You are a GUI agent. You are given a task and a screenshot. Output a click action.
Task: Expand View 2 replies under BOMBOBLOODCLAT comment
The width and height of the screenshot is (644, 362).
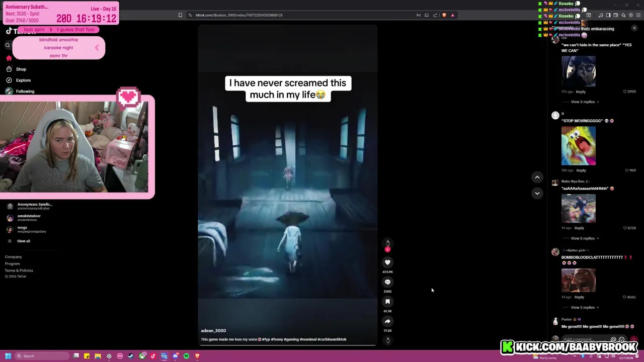[585, 307]
